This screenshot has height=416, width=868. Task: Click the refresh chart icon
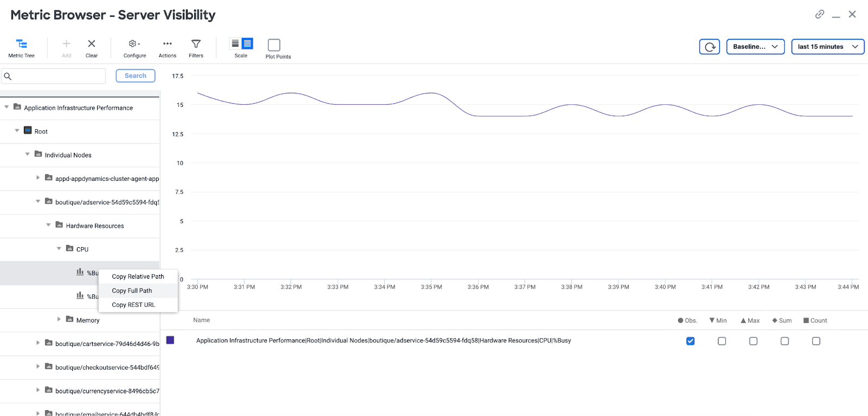710,47
